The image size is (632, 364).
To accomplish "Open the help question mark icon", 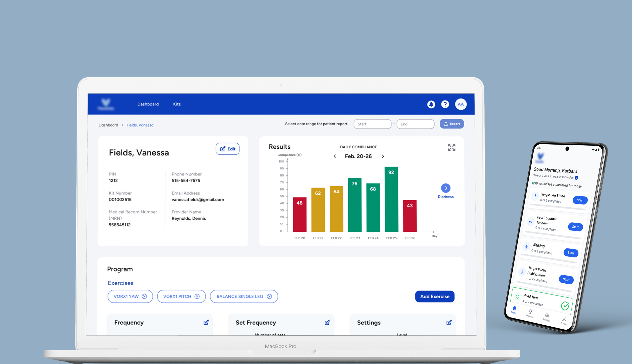I will coord(445,104).
